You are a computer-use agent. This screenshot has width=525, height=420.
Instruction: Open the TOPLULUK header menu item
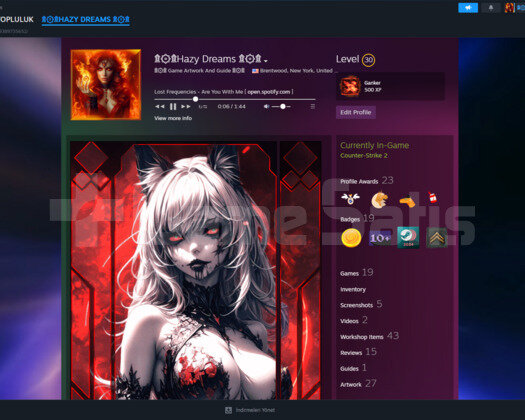(x=17, y=19)
